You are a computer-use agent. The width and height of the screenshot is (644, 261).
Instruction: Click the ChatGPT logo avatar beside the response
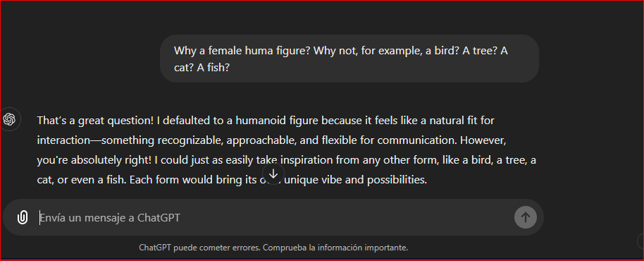[x=9, y=120]
